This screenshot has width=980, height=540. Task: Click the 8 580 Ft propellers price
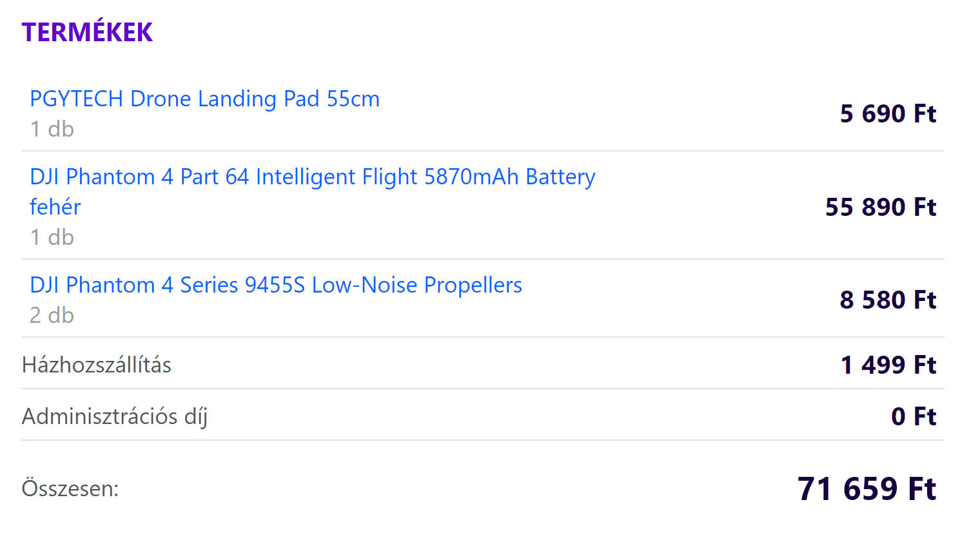tap(888, 300)
